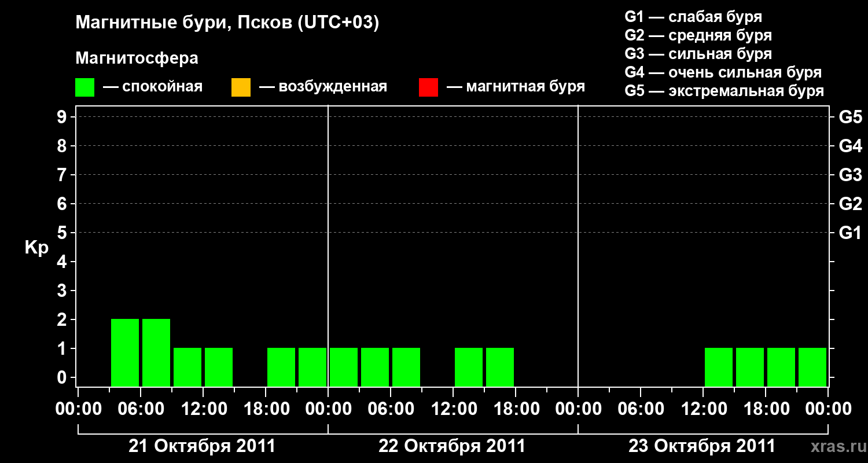Click the orange 'возбужденная' legend swatch
The height and width of the screenshot is (463, 868).
pos(241,87)
